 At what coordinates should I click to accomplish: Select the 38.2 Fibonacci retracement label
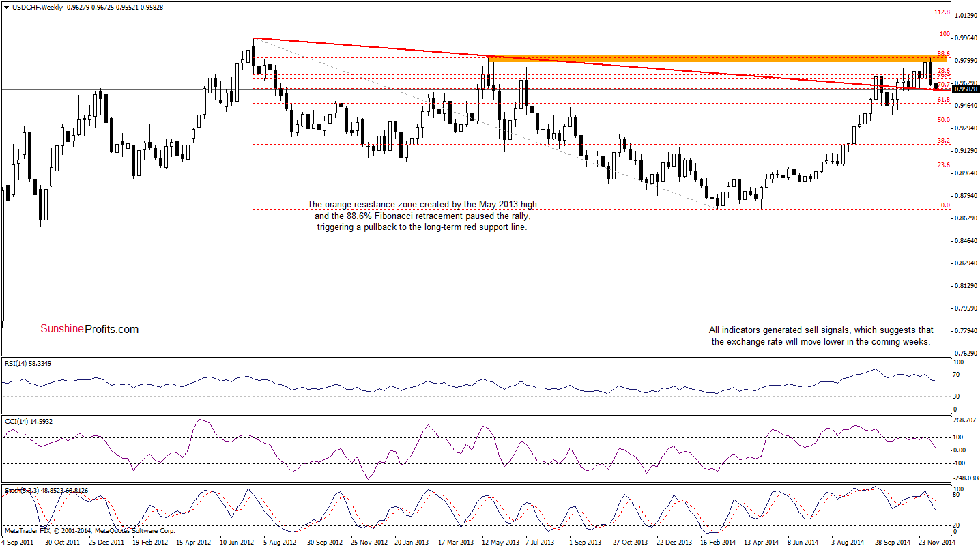tap(944, 141)
